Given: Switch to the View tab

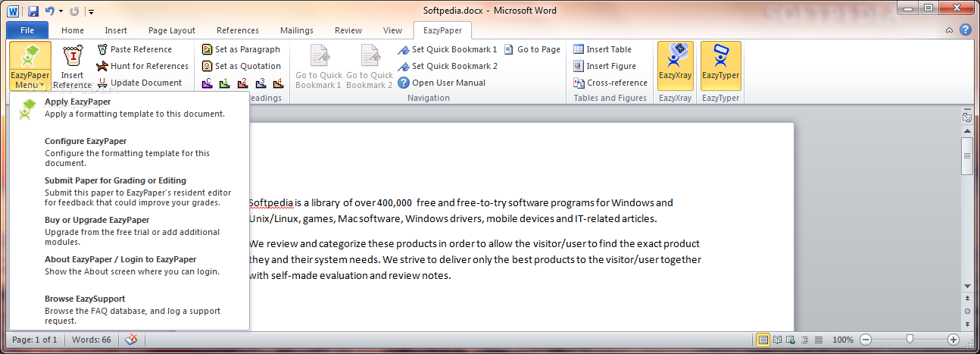Looking at the screenshot, I should click(x=392, y=30).
